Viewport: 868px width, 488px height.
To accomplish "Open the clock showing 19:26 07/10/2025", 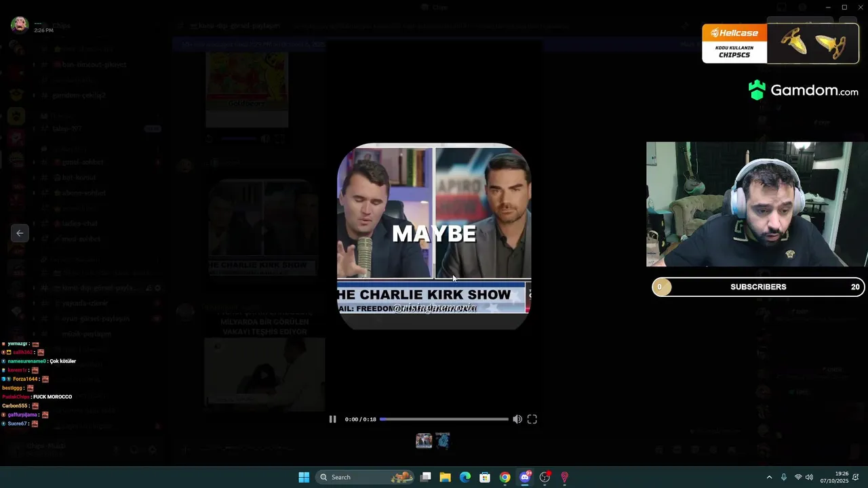I will 835,477.
